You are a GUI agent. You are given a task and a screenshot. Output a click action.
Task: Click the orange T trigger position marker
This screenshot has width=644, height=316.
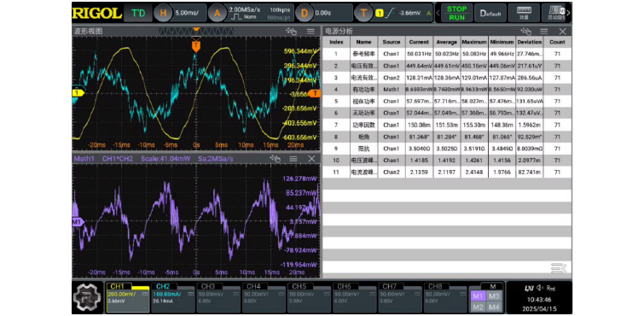(x=196, y=45)
